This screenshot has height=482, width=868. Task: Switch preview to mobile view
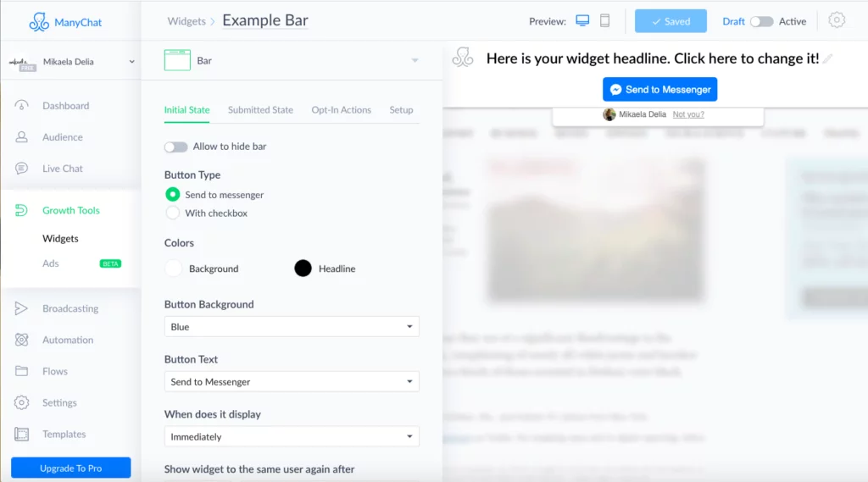click(605, 21)
